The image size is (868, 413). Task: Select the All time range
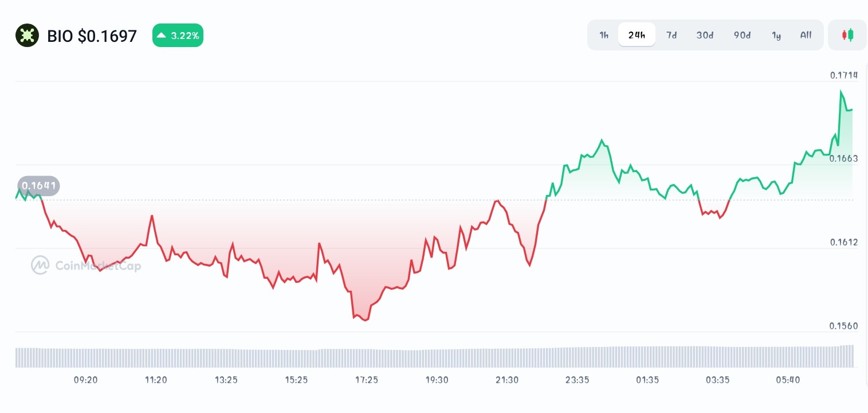(806, 35)
